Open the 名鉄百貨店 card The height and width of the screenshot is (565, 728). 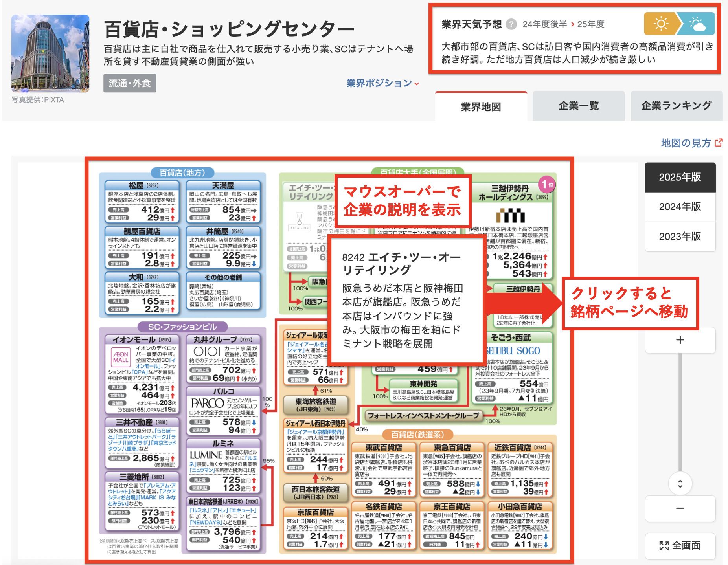(x=384, y=525)
